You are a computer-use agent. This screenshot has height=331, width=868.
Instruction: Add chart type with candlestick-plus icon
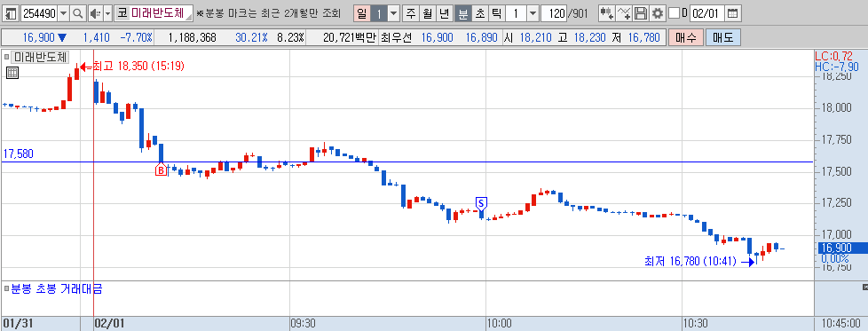pyautogui.click(x=606, y=12)
